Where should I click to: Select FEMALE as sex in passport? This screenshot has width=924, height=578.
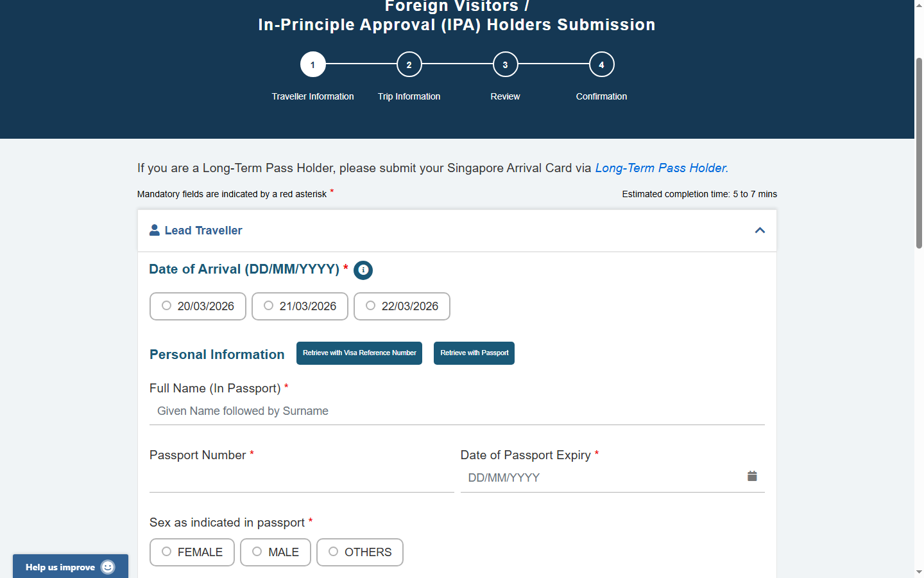(167, 552)
